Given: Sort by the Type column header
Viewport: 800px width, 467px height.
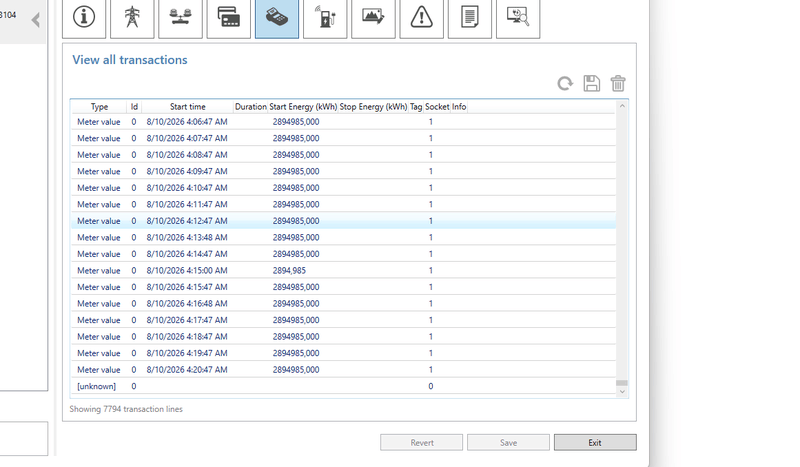Looking at the screenshot, I should 99,107.
